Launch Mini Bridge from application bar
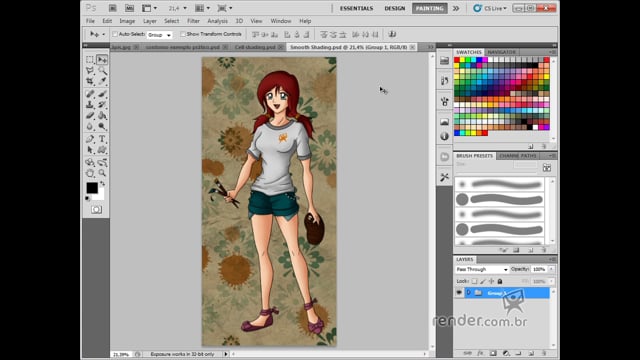The width and height of the screenshot is (640, 360). pyautogui.click(x=129, y=8)
